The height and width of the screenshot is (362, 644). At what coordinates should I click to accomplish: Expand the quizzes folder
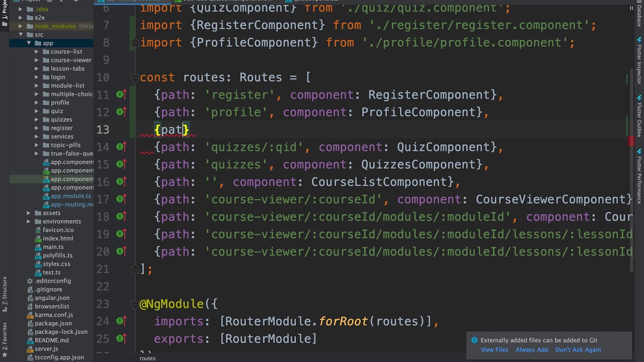pyautogui.click(x=37, y=120)
